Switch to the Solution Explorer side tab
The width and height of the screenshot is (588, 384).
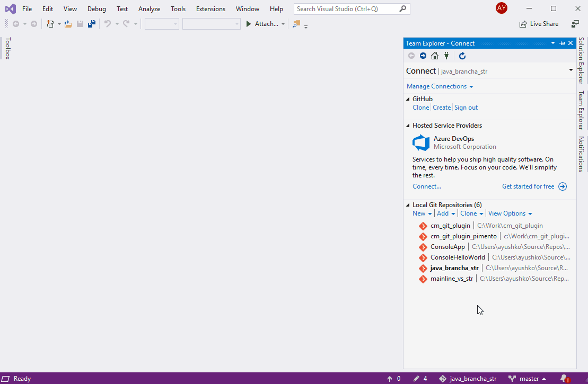click(581, 60)
